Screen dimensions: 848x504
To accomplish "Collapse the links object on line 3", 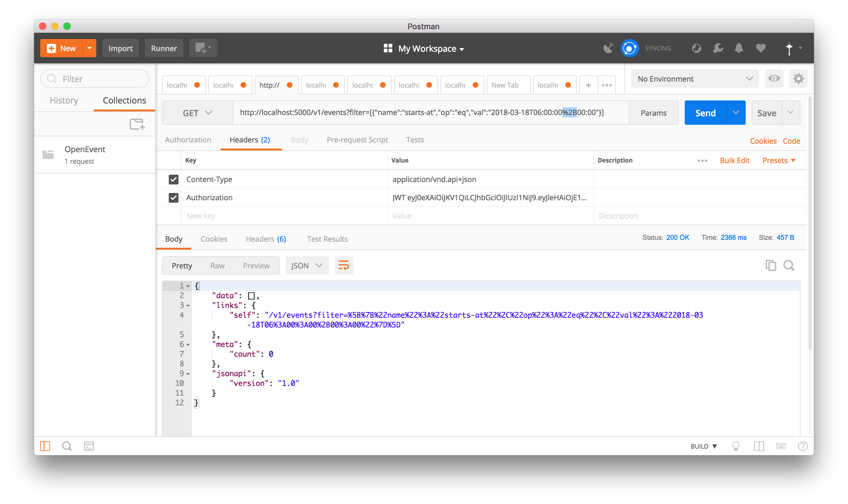I will pos(188,305).
